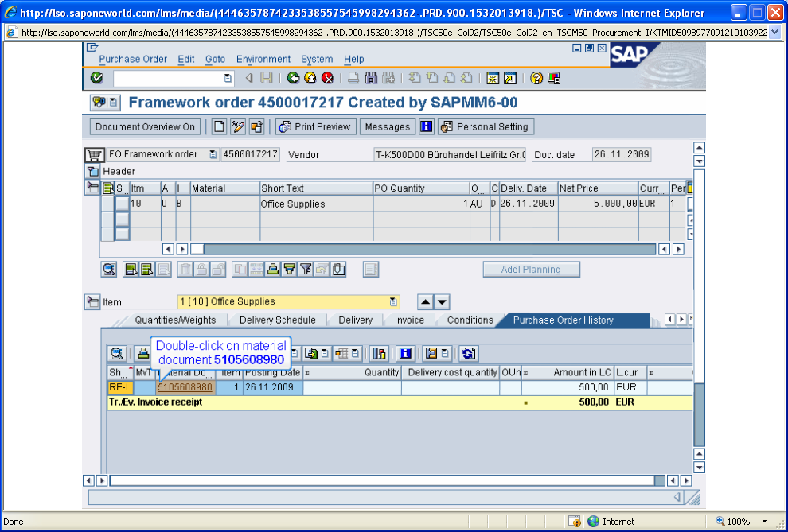Image resolution: width=788 pixels, height=532 pixels.
Task: Open the Environment menu
Action: tap(263, 59)
